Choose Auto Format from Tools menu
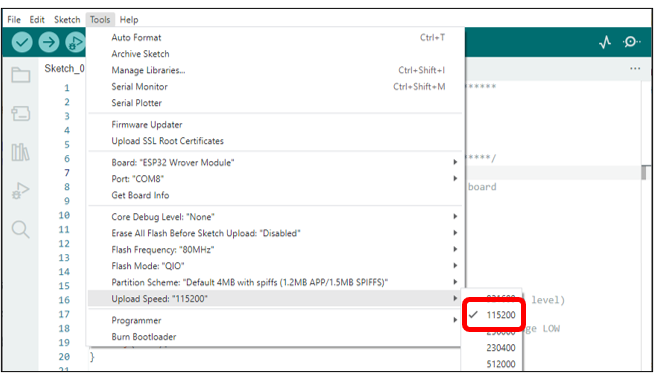Image resolution: width=656 pixels, height=375 pixels. click(x=275, y=38)
